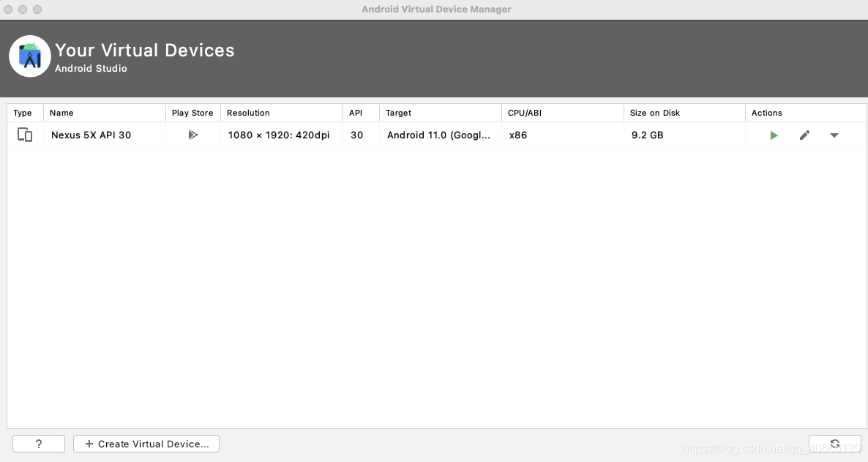Click the x86 CPU/ABI cell
Image resolution: width=868 pixels, height=462 pixels.
point(563,135)
